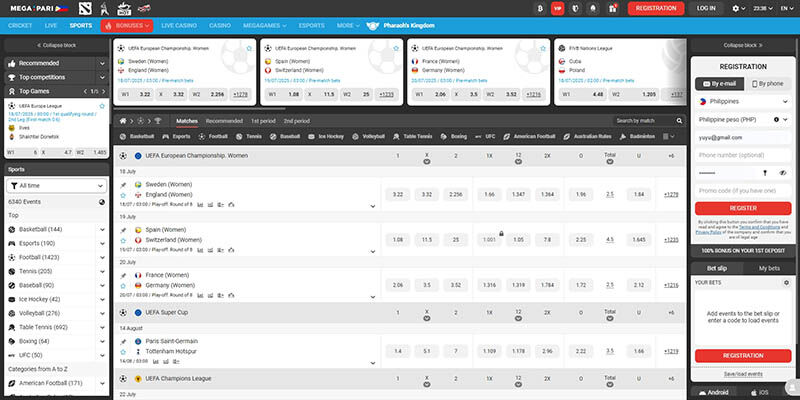Viewport: 800px width, 400px height.
Task: Open Pharaoh's Kingdom promo link
Action: coord(401,26)
